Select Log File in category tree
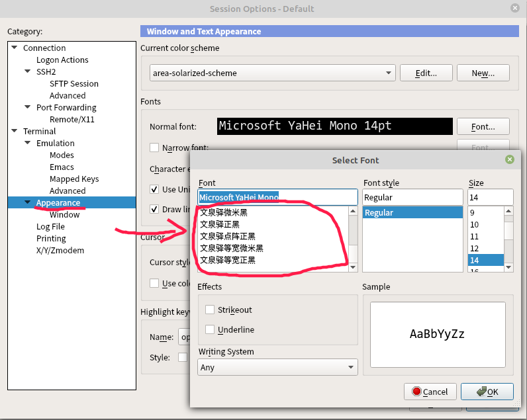527x420 pixels. 50,227
